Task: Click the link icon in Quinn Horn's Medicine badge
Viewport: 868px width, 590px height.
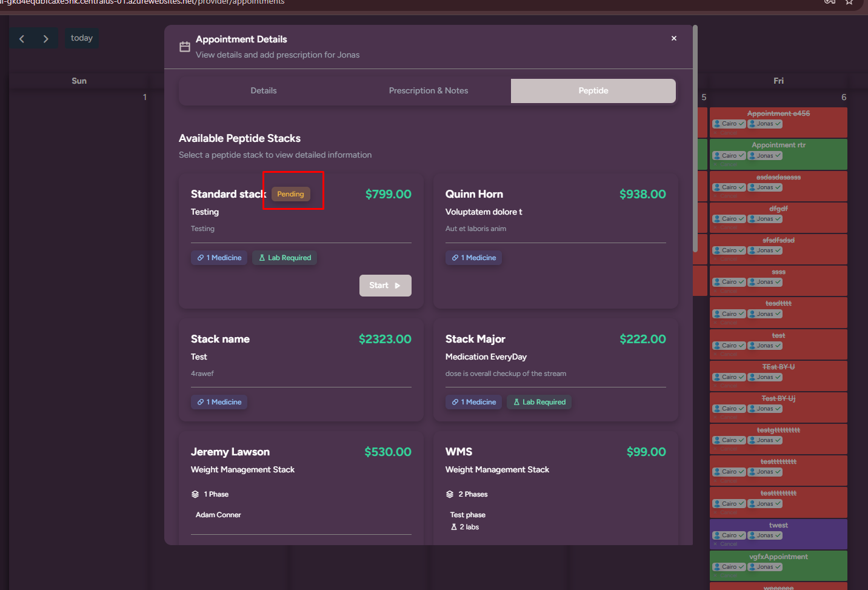Action: (455, 258)
